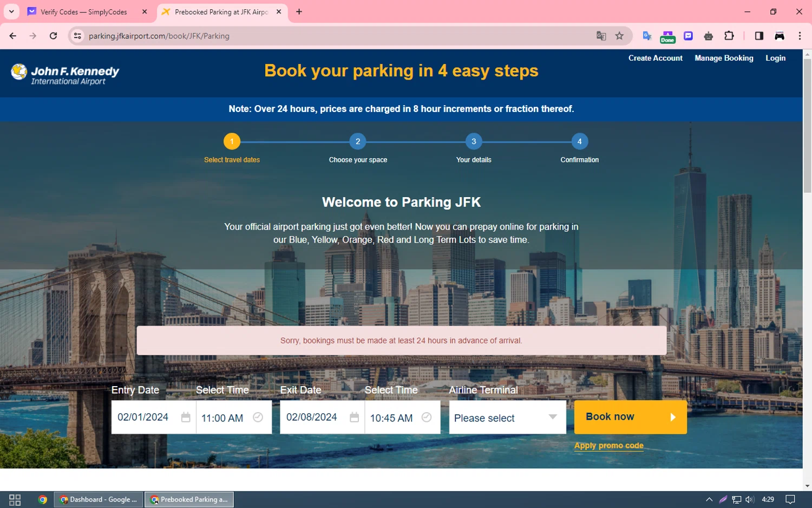Image resolution: width=812 pixels, height=508 pixels.
Task: Click the feather pen tray icon
Action: (723, 499)
